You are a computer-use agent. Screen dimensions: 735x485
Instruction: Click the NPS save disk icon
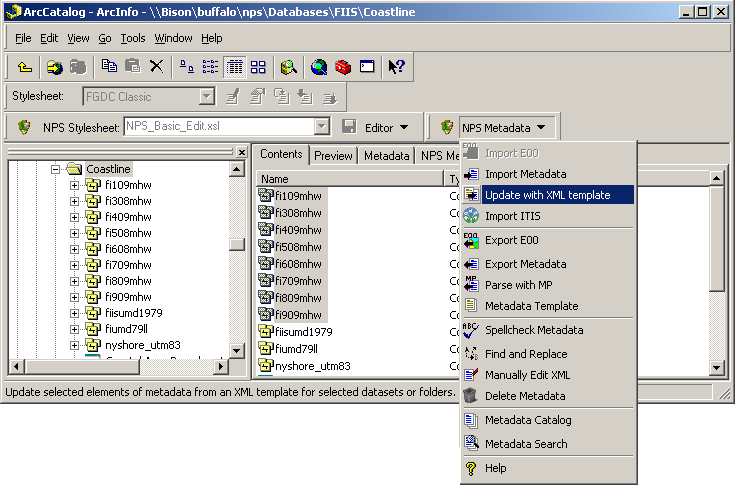coord(349,127)
